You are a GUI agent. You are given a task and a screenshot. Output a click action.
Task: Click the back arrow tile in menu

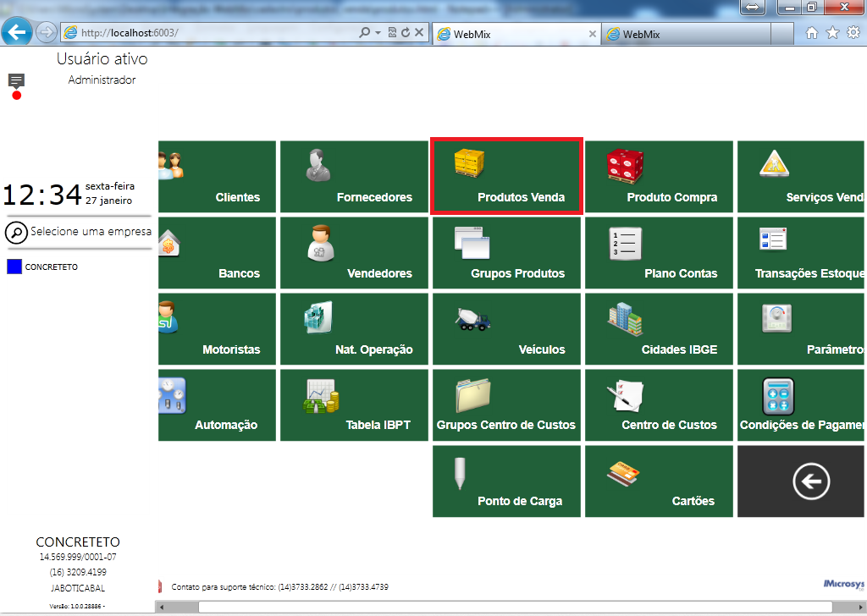801,481
